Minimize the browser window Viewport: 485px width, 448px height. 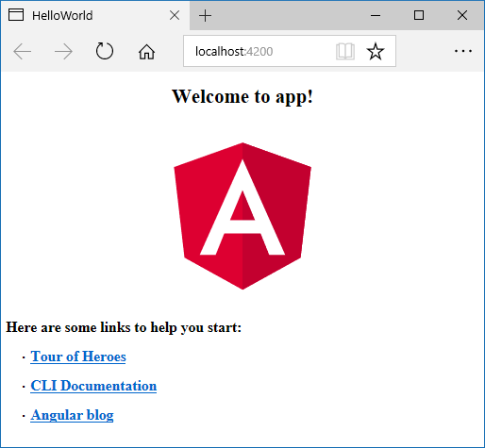(376, 15)
